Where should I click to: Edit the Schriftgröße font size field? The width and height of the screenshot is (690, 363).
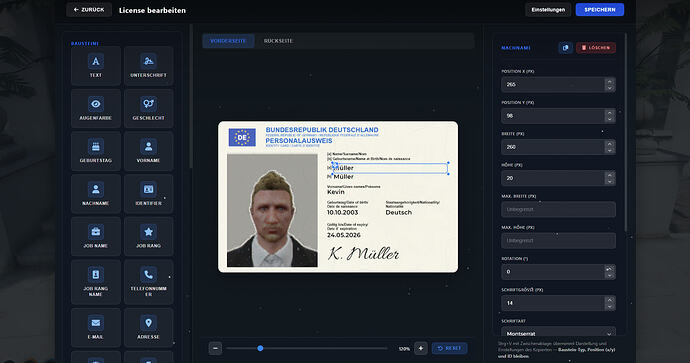pyautogui.click(x=558, y=303)
